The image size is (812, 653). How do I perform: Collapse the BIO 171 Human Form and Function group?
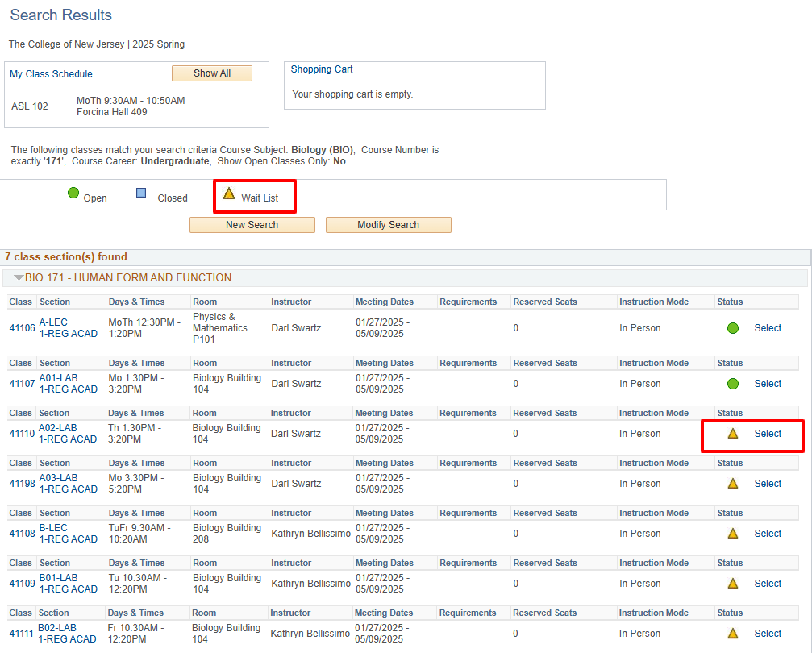pos(19,278)
